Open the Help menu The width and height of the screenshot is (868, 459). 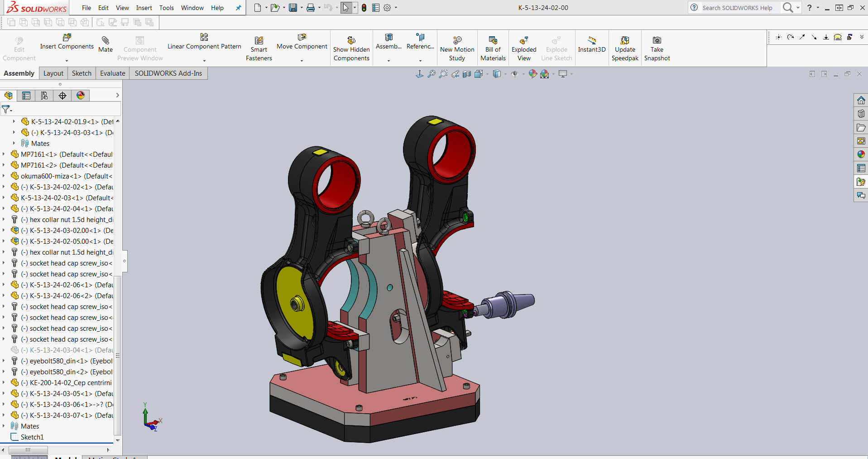[x=217, y=8]
